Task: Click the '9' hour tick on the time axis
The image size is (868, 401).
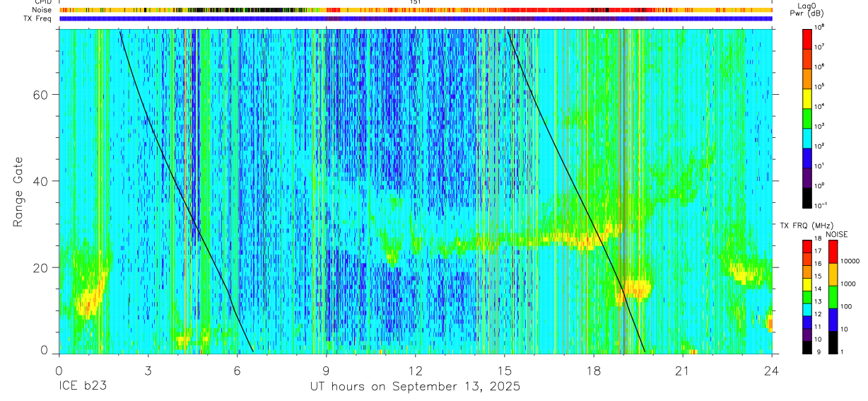Action: pos(326,371)
